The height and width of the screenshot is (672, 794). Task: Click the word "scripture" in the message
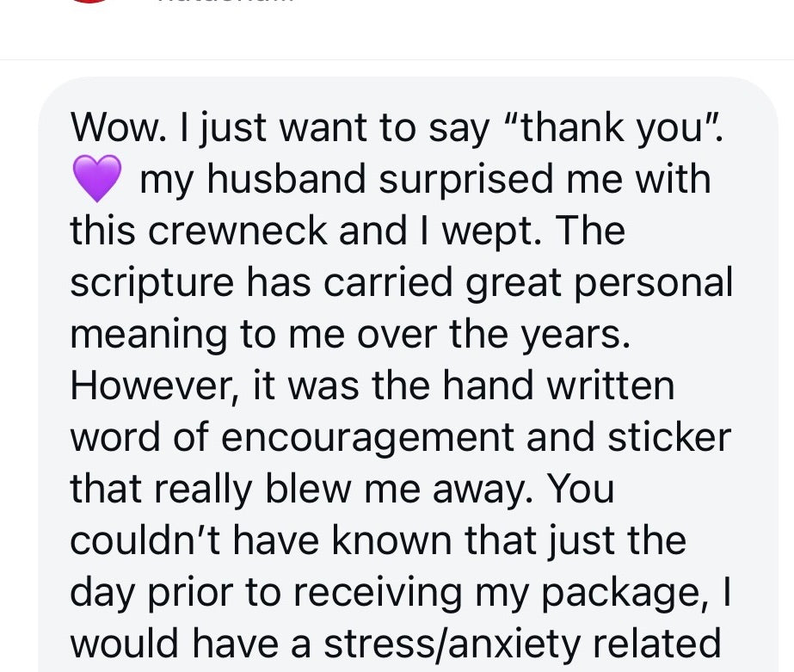click(x=151, y=282)
